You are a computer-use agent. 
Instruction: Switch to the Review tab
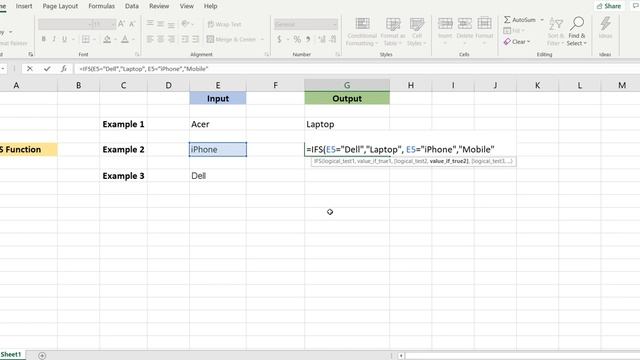[x=159, y=6]
